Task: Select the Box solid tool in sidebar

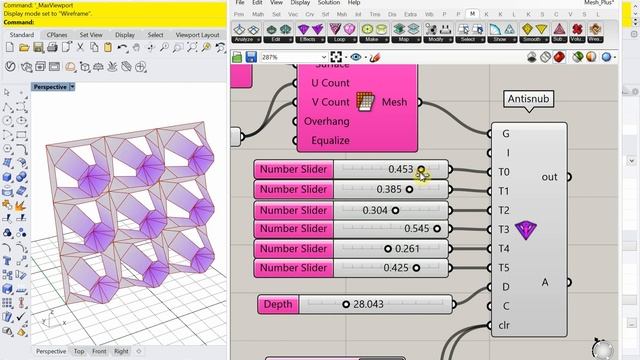Action: [x=7, y=177]
